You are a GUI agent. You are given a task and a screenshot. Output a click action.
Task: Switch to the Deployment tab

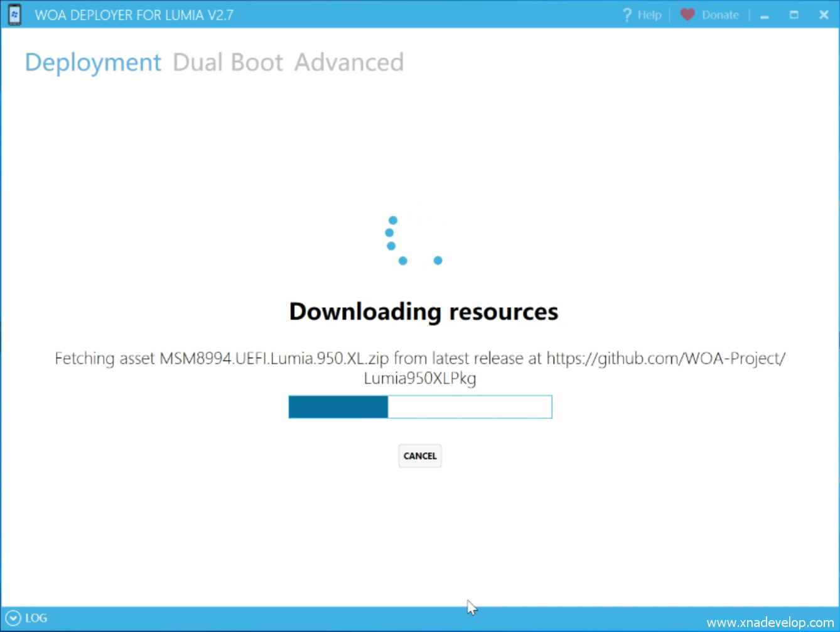point(93,63)
